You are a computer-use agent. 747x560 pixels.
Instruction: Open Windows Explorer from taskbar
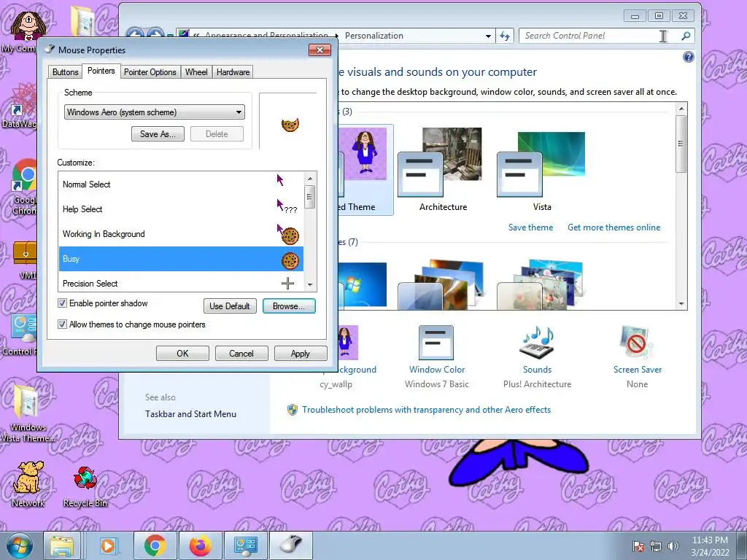62,545
